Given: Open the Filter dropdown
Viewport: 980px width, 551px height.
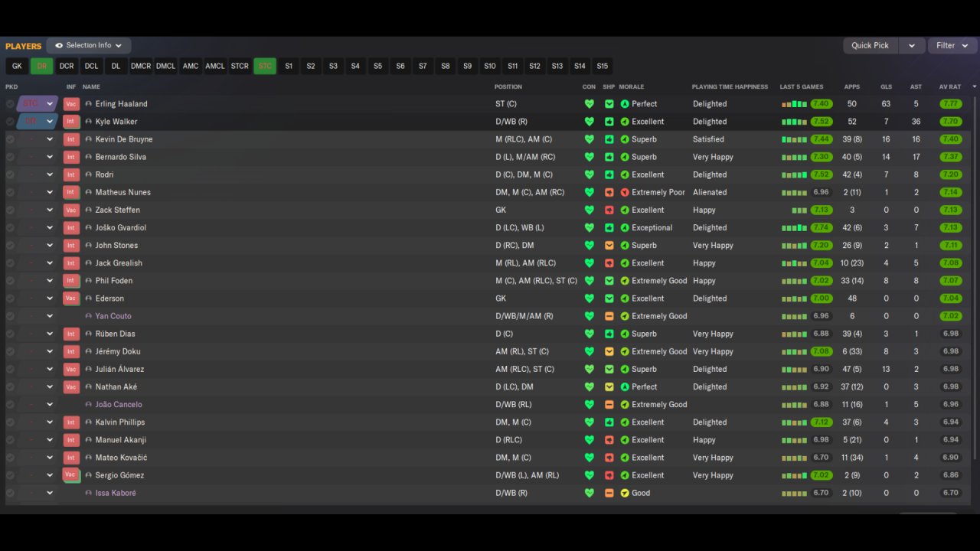Looking at the screenshot, I should pyautogui.click(x=952, y=46).
